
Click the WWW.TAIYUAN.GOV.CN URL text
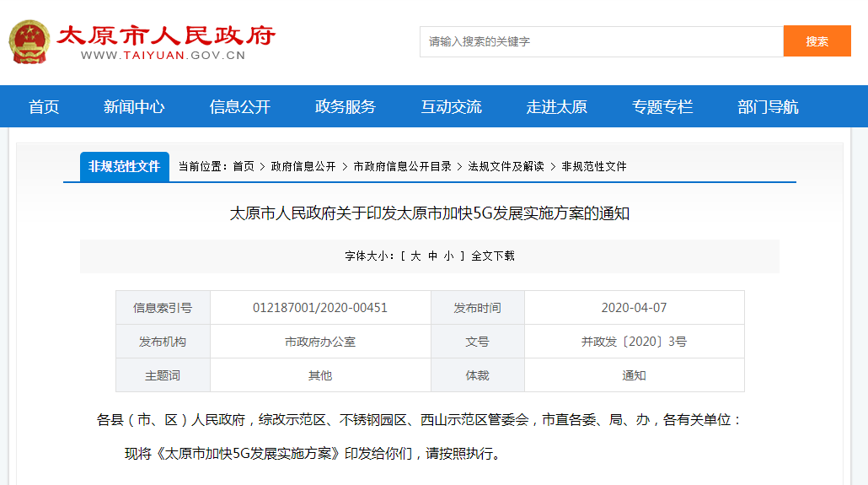pyautogui.click(x=163, y=56)
